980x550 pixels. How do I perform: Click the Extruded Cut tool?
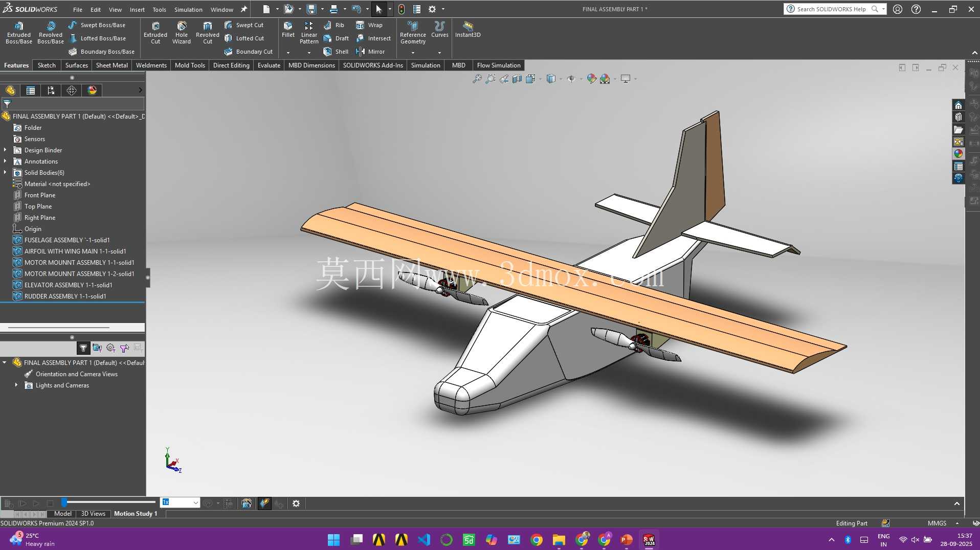(155, 33)
